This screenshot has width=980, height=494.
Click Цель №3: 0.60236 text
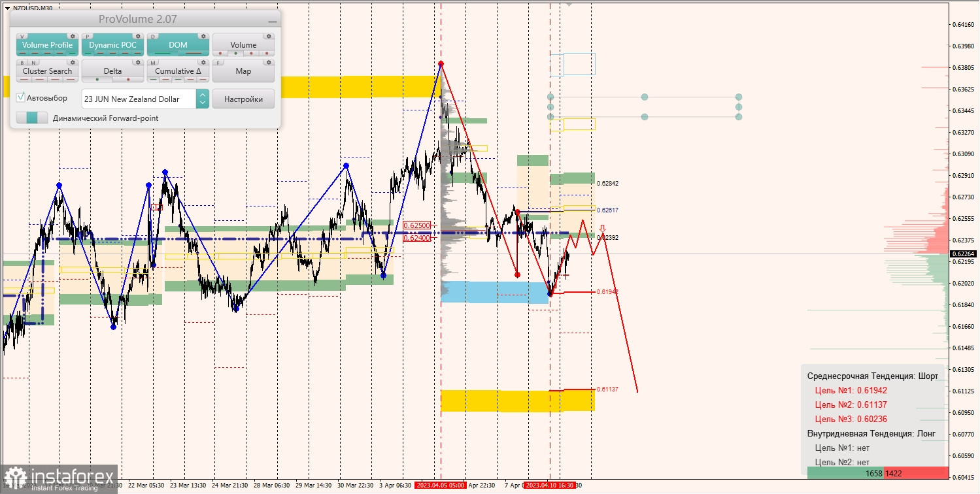pos(851,419)
